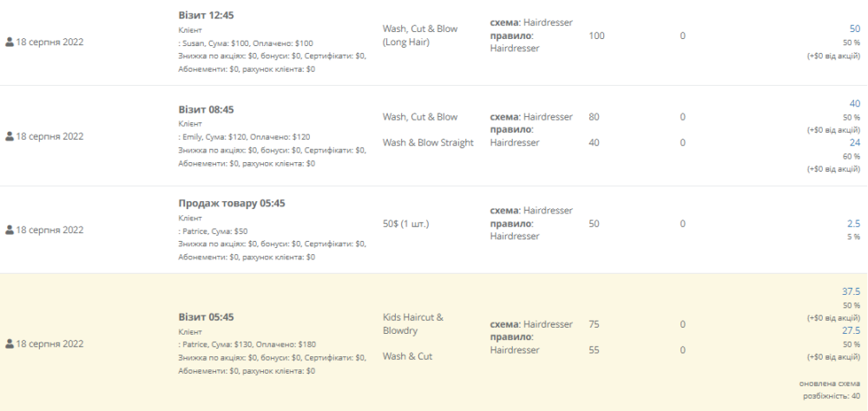The height and width of the screenshot is (411, 868).
Task: Open the 37.5 salary link
Action: coord(852,291)
